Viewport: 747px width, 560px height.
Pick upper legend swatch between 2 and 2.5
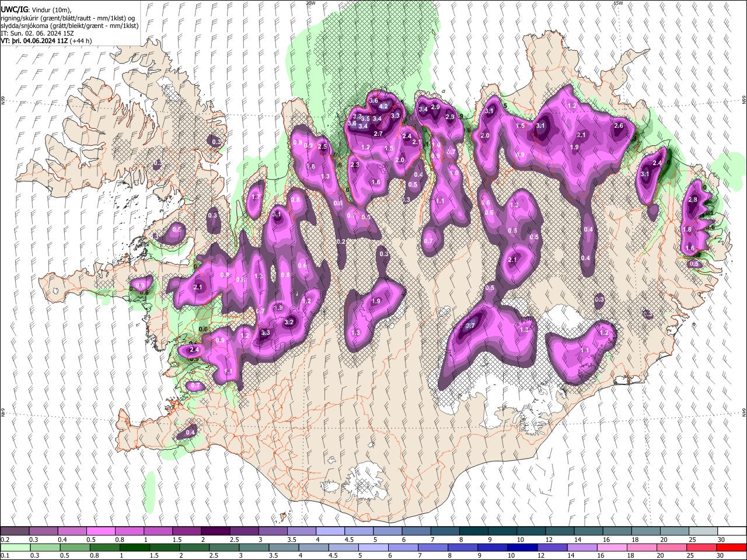click(215, 531)
